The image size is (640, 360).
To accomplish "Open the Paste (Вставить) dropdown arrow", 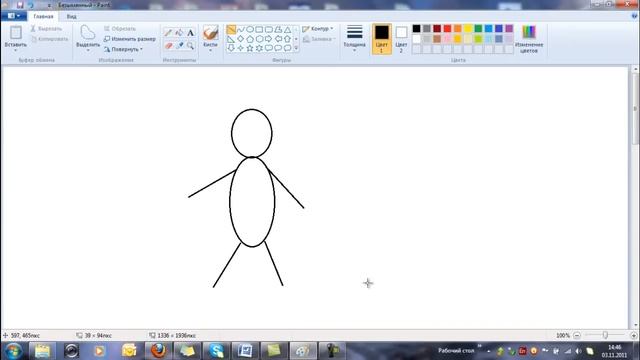I will (16, 50).
